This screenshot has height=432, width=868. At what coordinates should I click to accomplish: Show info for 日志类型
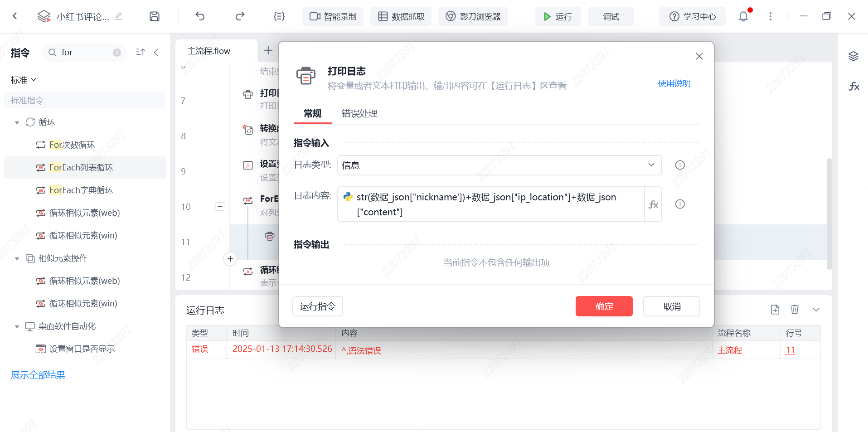[x=680, y=165]
